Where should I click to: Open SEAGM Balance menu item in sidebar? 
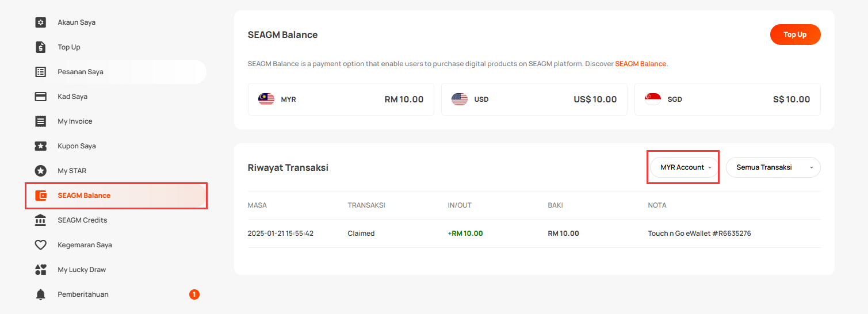[x=116, y=196]
